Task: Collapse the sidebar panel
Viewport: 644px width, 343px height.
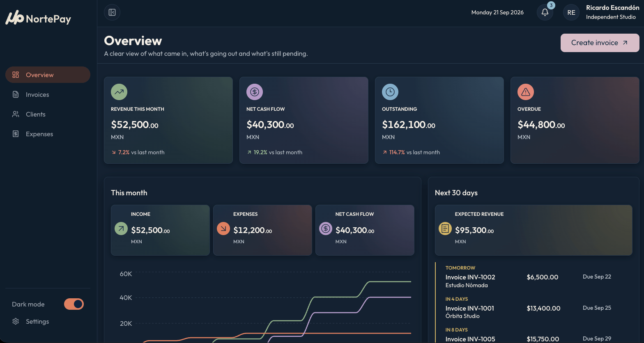Action: click(112, 12)
